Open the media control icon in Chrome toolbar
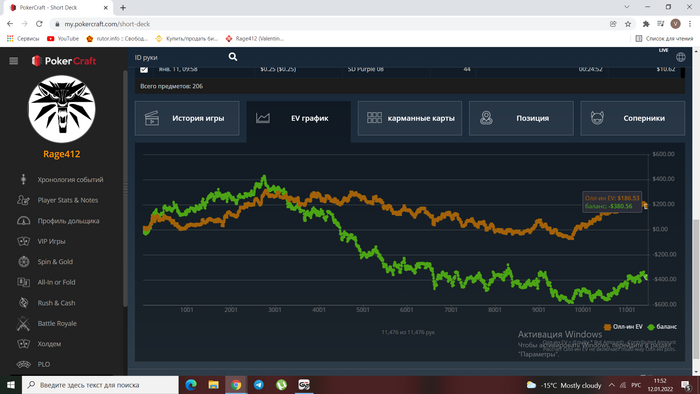Viewport: 700px width, 394px height. tap(661, 24)
